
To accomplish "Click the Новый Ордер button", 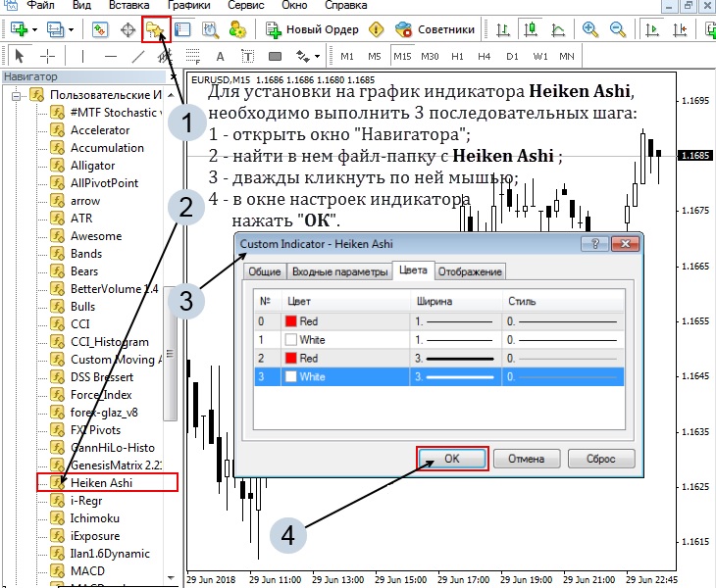I will [313, 29].
